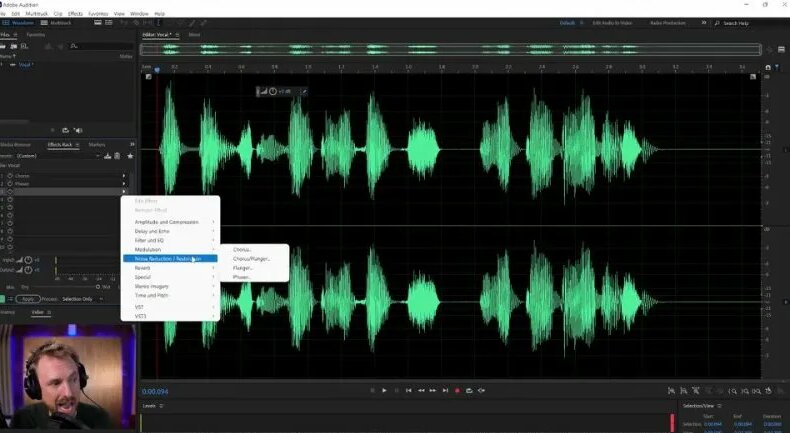Show the spectral pitch display icon

[109, 23]
